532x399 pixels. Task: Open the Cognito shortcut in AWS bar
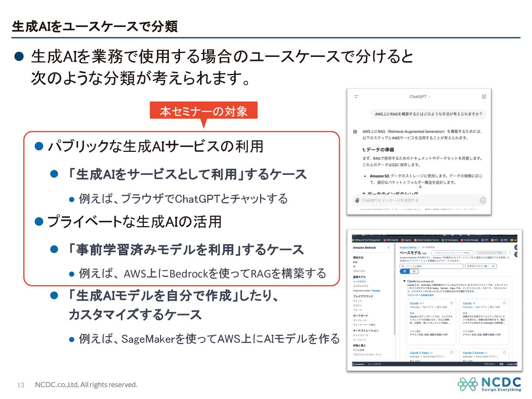(x=406, y=240)
